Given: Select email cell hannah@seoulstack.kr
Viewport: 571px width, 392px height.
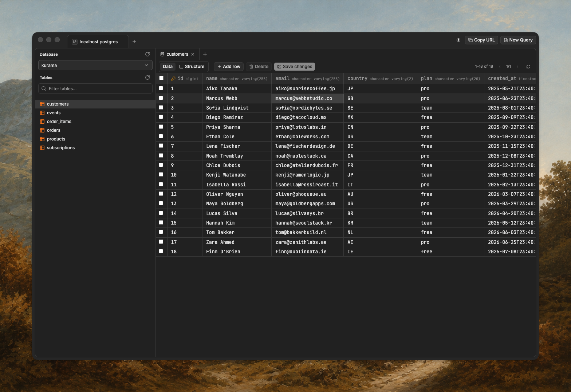Looking at the screenshot, I should point(307,223).
